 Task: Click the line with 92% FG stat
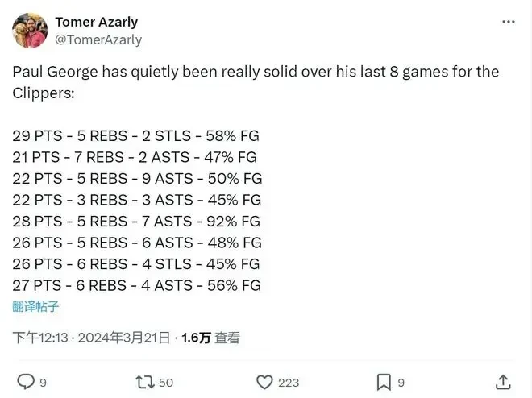(x=136, y=222)
